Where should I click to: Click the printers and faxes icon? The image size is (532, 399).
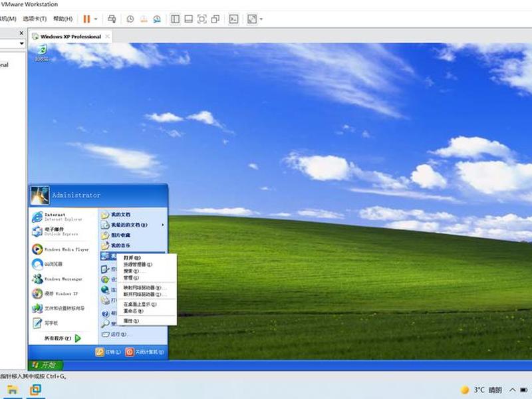click(x=105, y=301)
